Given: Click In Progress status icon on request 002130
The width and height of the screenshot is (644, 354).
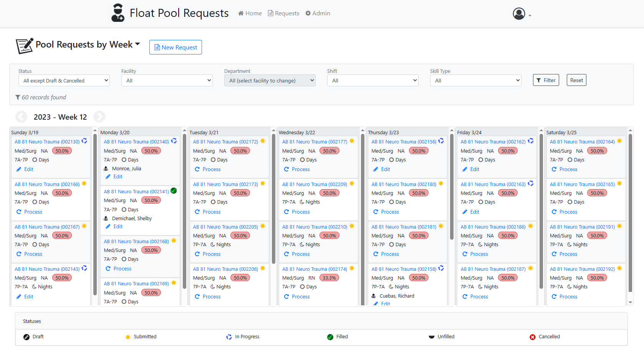Looking at the screenshot, I should point(84,141).
